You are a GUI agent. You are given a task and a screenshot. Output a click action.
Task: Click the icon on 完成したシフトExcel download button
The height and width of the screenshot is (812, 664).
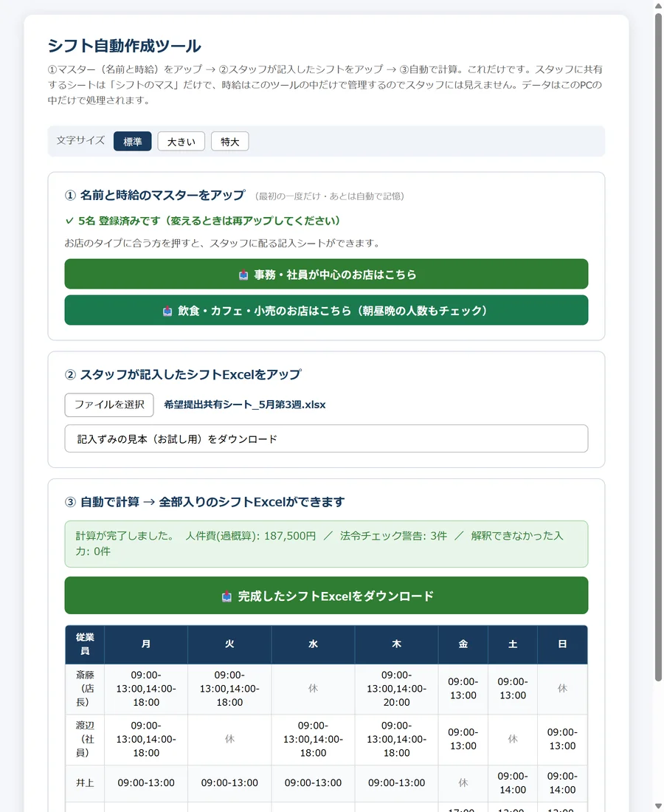[226, 596]
